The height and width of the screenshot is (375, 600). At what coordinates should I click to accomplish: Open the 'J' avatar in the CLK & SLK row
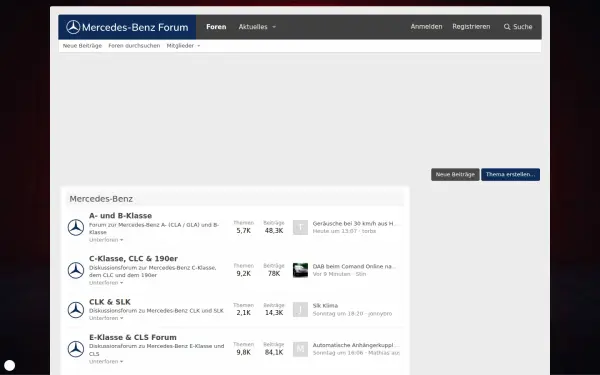click(300, 310)
